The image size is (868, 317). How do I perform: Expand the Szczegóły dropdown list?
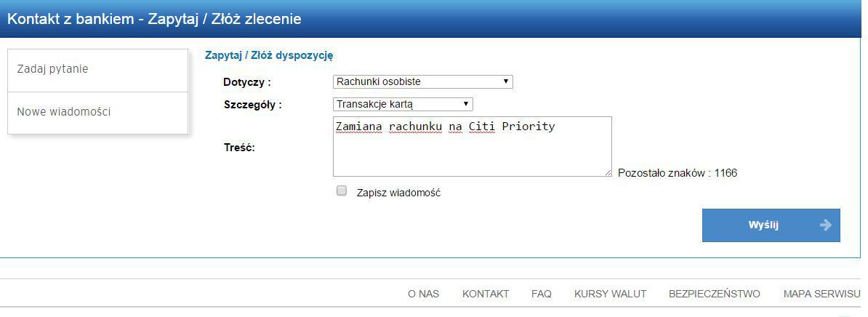[x=403, y=103]
